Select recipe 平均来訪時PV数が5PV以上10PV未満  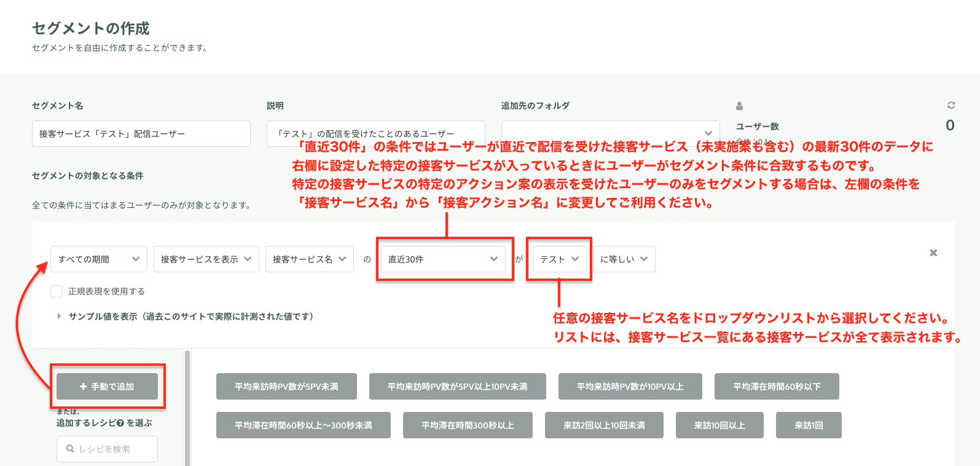[458, 386]
